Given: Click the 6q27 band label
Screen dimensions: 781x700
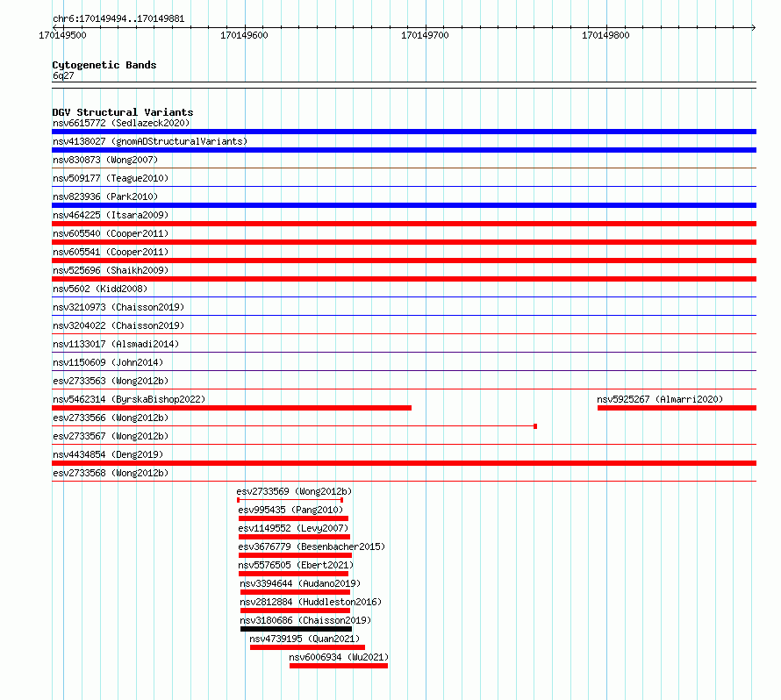Looking at the screenshot, I should click(x=63, y=75).
